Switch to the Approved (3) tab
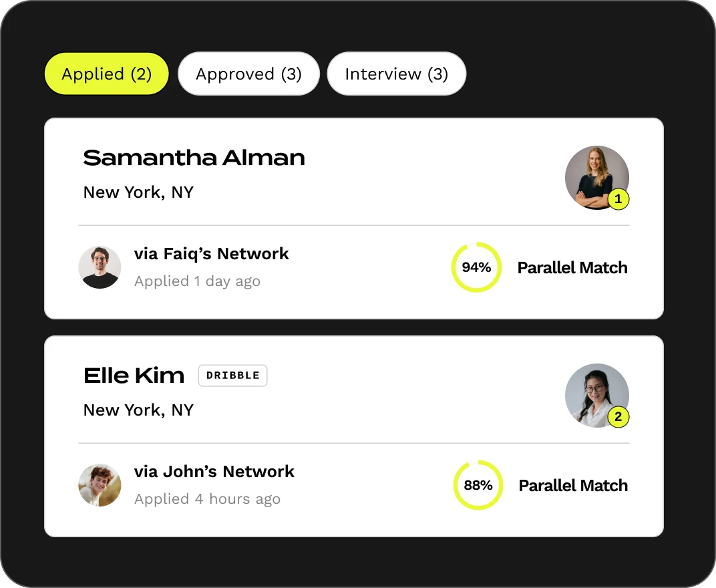This screenshot has height=588, width=716. tap(248, 73)
